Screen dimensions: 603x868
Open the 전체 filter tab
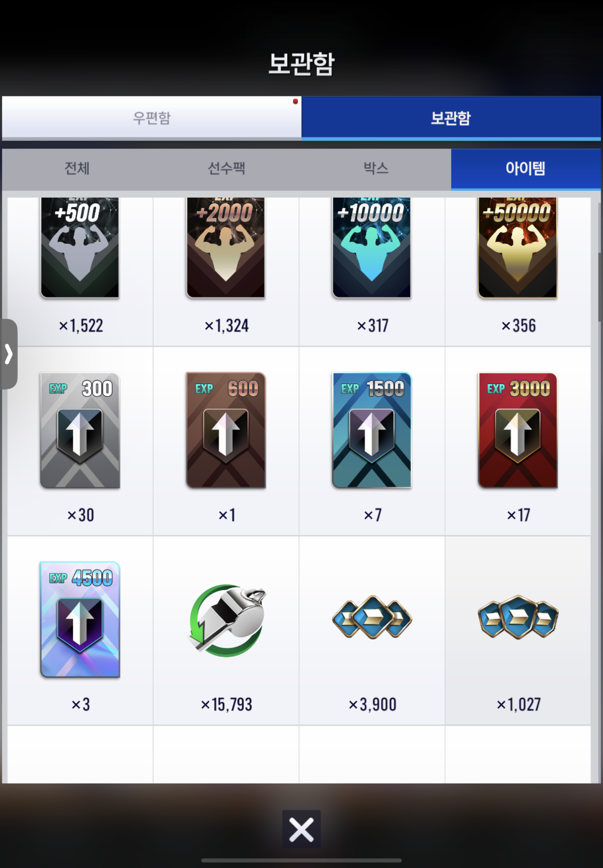pyautogui.click(x=77, y=168)
